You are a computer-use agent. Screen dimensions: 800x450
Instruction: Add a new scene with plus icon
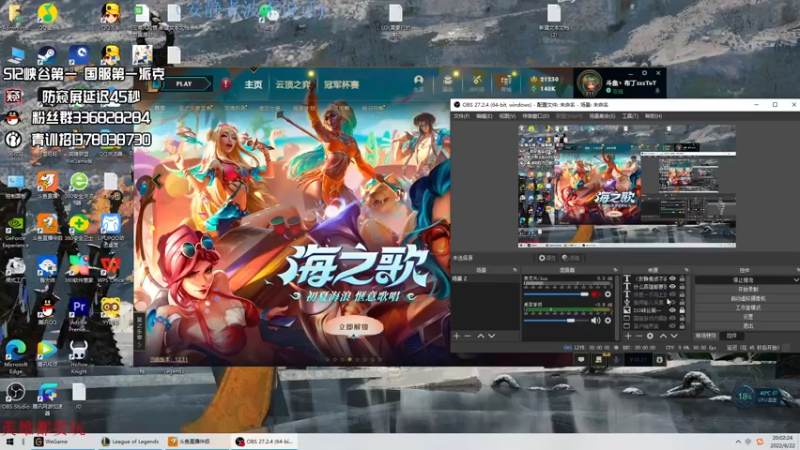[457, 336]
